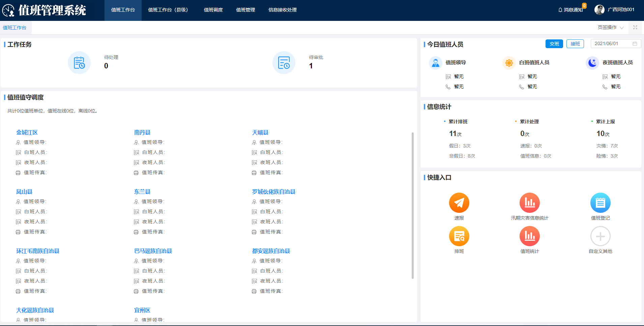Click the 值班信息: 0次 text
This screenshot has width=644, height=326.
(x=536, y=156)
